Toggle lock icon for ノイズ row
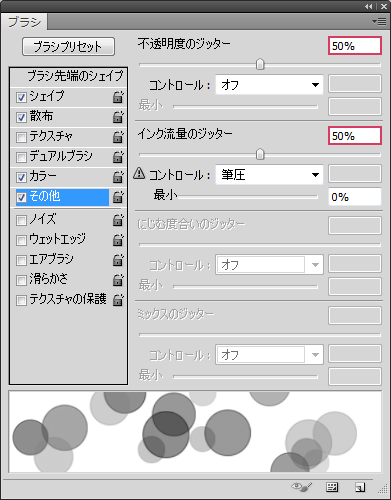391x500 pixels. 118,220
